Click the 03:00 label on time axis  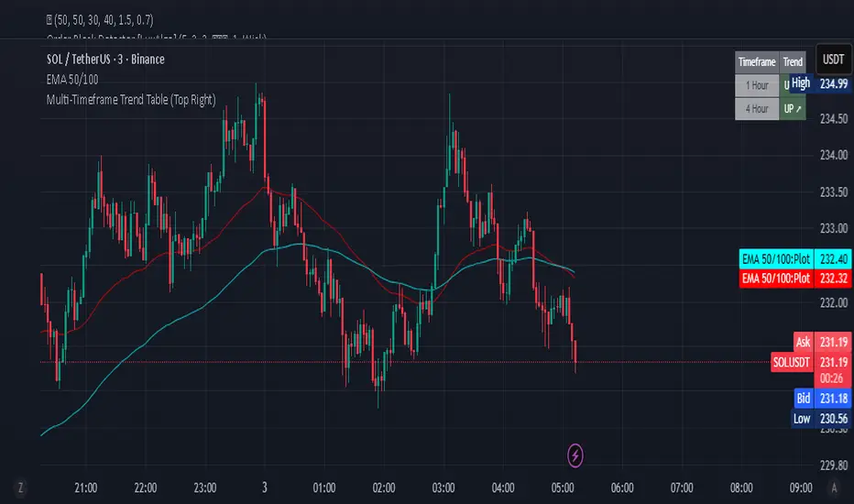(444, 487)
